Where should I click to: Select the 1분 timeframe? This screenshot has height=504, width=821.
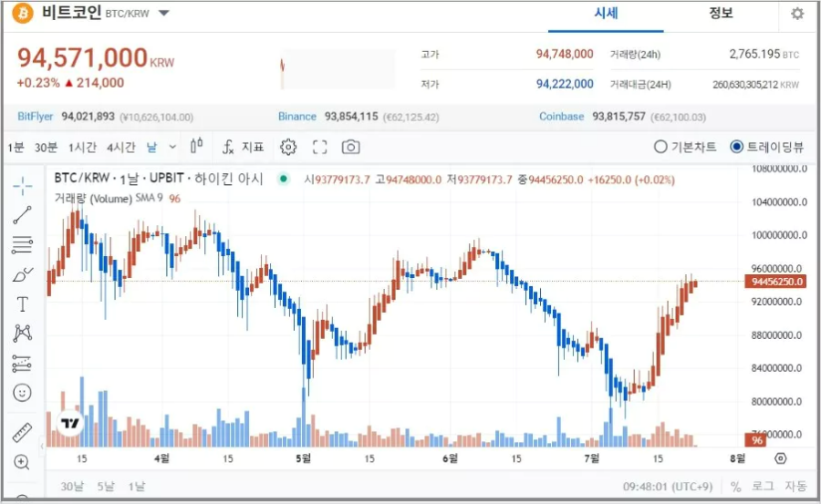click(x=16, y=148)
